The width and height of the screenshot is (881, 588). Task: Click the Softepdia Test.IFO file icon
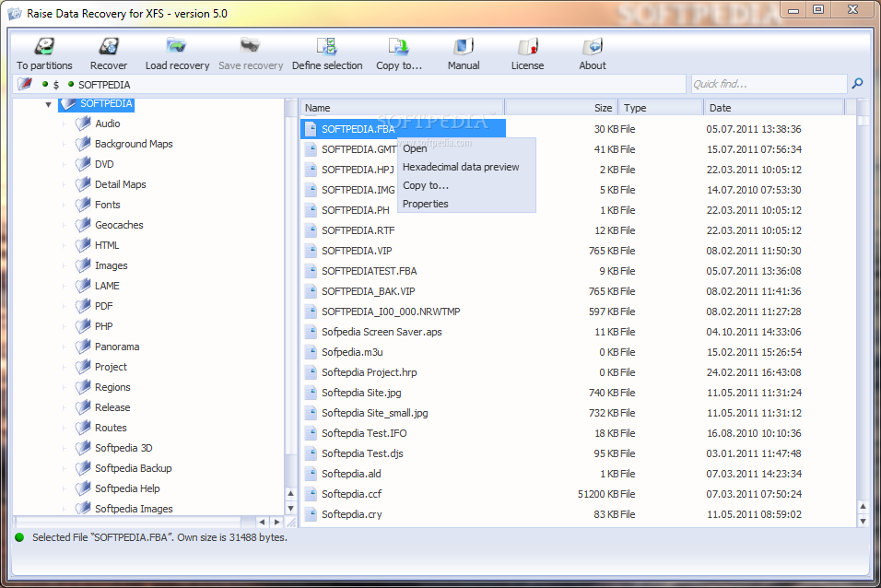[311, 433]
